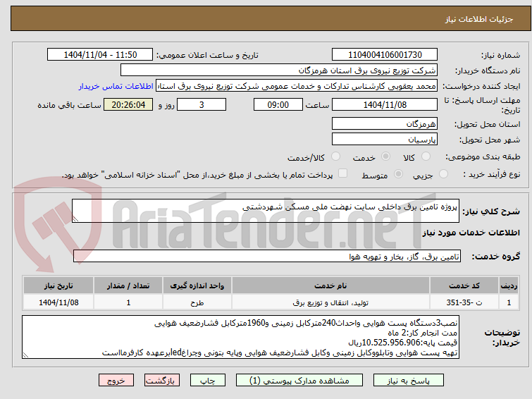Click the شرح کلی نیاز text area
Screen dimensions: 532x399
pos(266,211)
